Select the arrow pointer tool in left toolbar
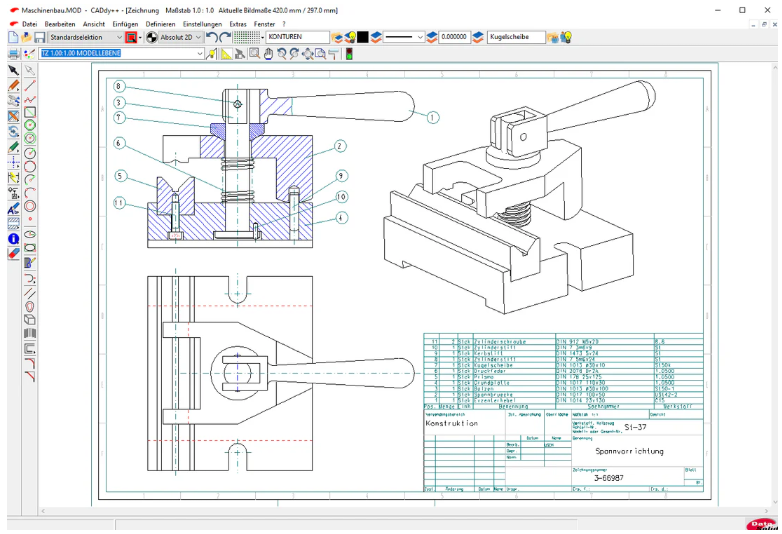This screenshot has height=534, width=782. [x=14, y=70]
